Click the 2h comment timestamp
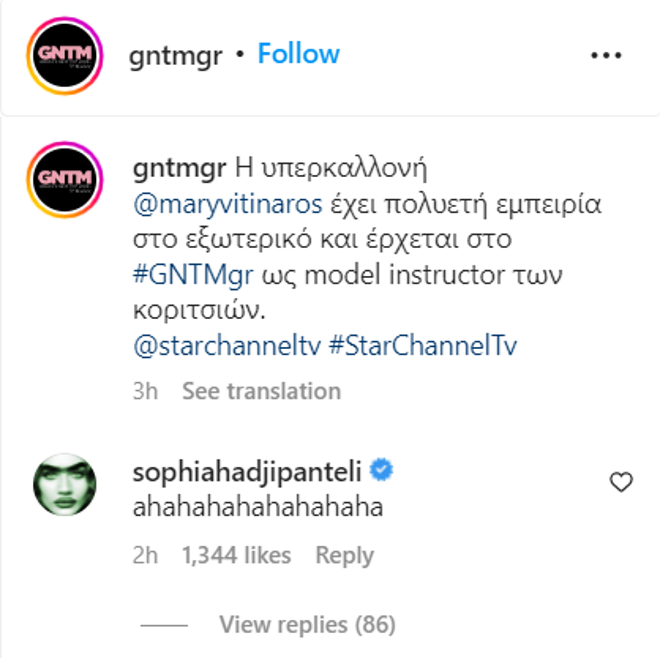 (145, 555)
